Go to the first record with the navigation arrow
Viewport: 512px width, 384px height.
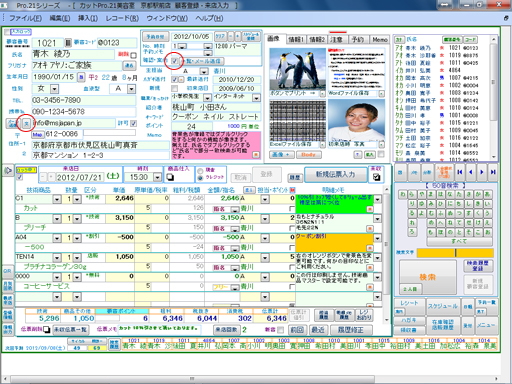coord(460,172)
